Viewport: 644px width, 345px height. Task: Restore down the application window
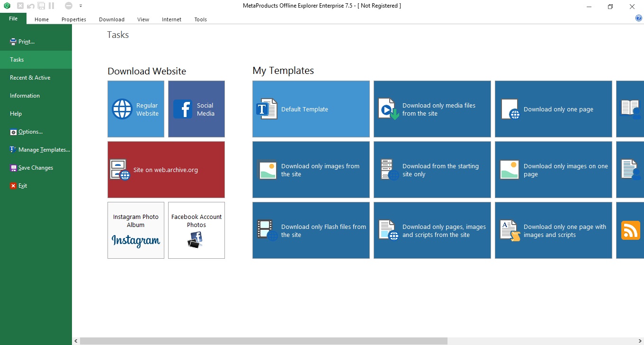point(610,6)
